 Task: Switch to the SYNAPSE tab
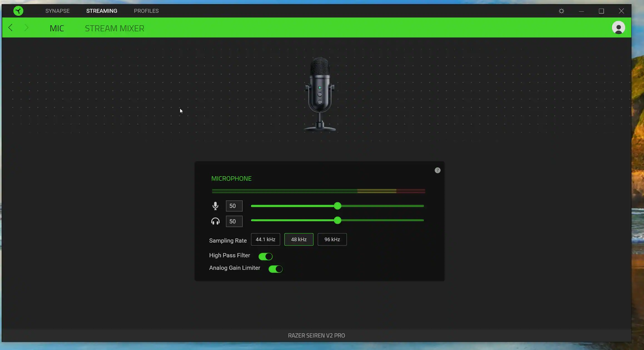coord(58,11)
